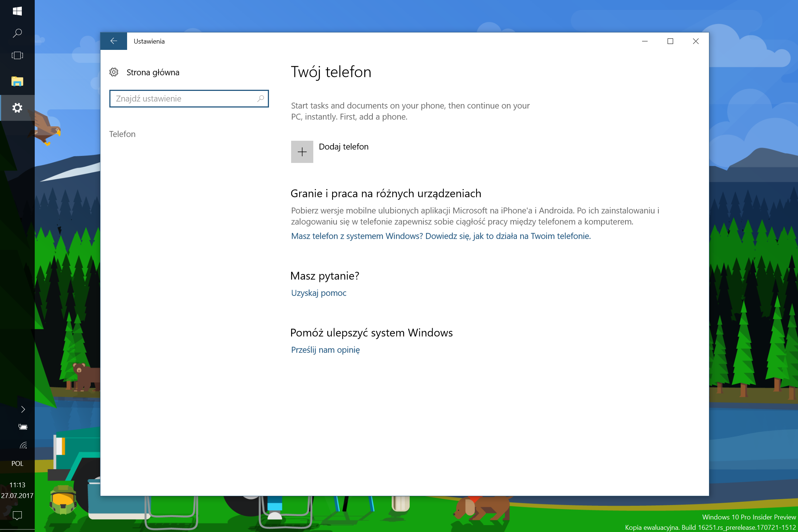Click the Pomóż ulepszyć system Windows heading

tap(372, 333)
